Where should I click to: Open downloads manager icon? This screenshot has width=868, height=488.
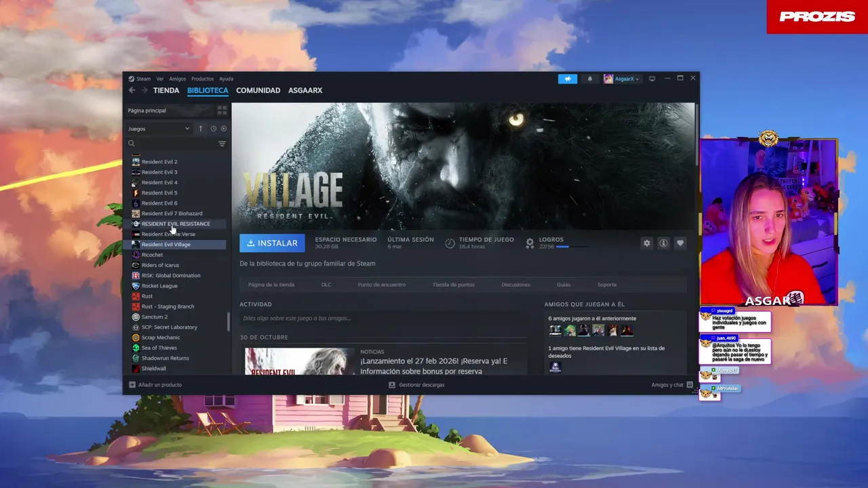coord(392,385)
